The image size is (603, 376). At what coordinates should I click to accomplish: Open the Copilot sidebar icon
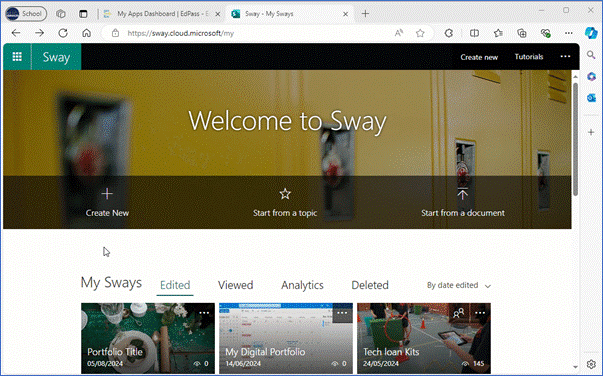click(x=591, y=33)
